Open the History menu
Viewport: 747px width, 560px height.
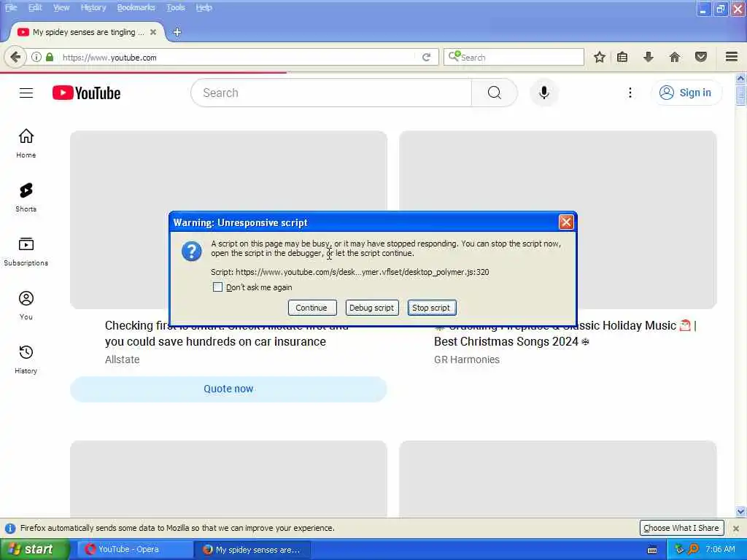click(x=93, y=7)
